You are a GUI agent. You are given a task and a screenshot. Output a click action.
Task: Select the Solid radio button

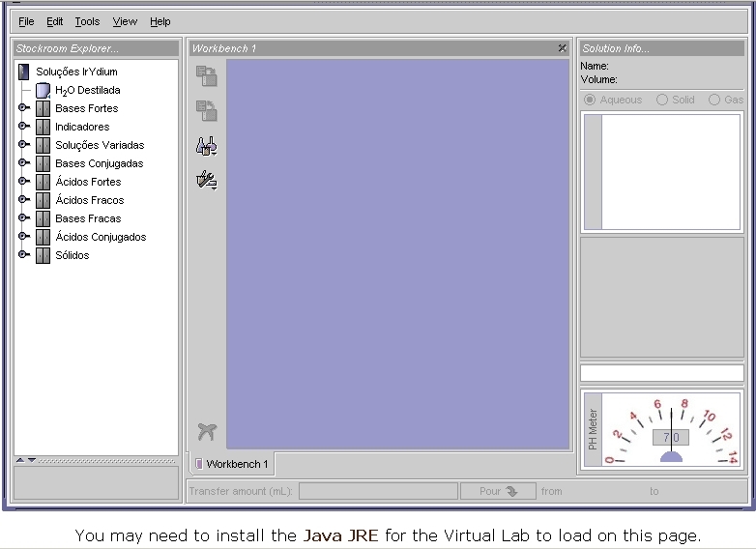[x=662, y=100]
